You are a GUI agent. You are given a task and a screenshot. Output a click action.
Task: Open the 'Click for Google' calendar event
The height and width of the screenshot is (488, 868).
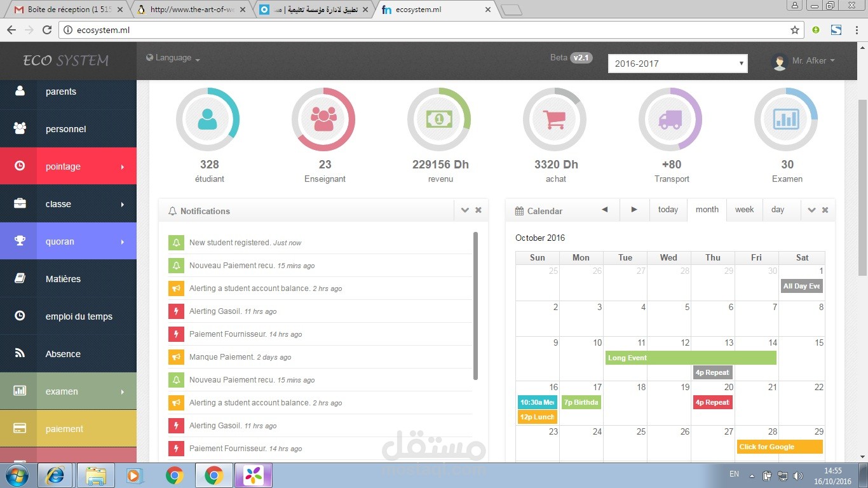click(780, 447)
